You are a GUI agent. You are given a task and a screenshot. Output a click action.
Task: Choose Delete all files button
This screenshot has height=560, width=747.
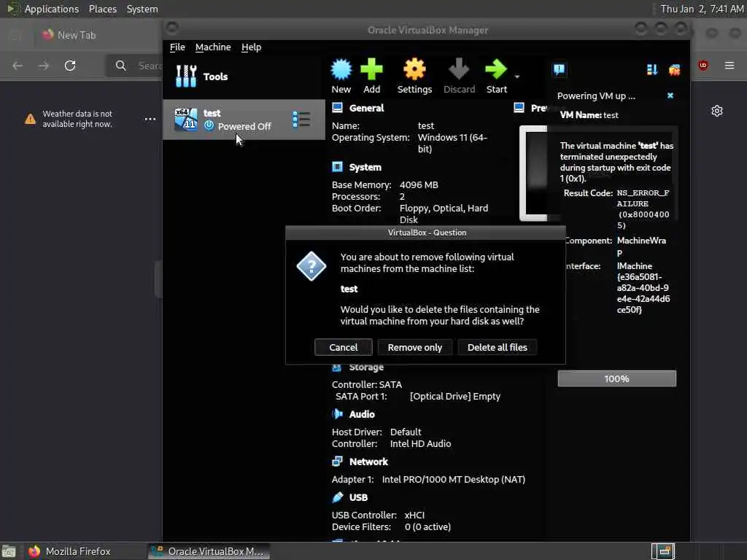497,347
